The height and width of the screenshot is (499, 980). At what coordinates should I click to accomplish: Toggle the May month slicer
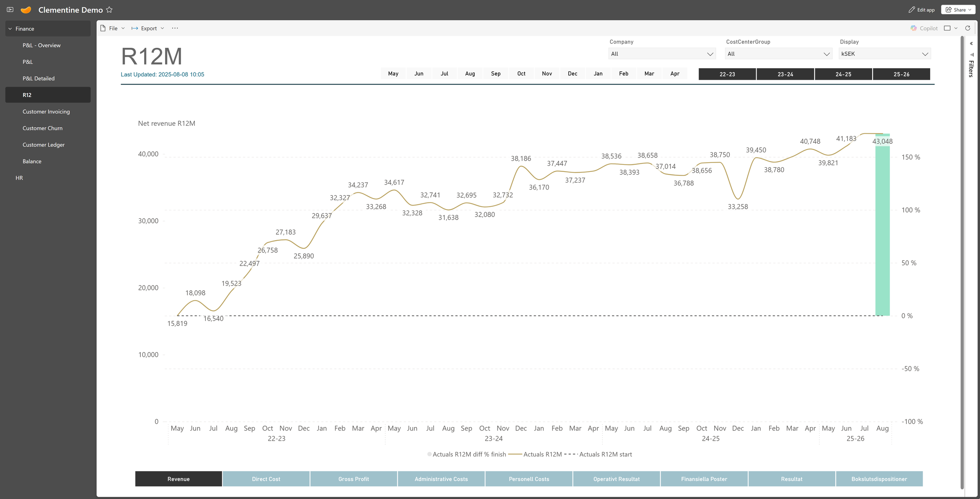coord(393,74)
